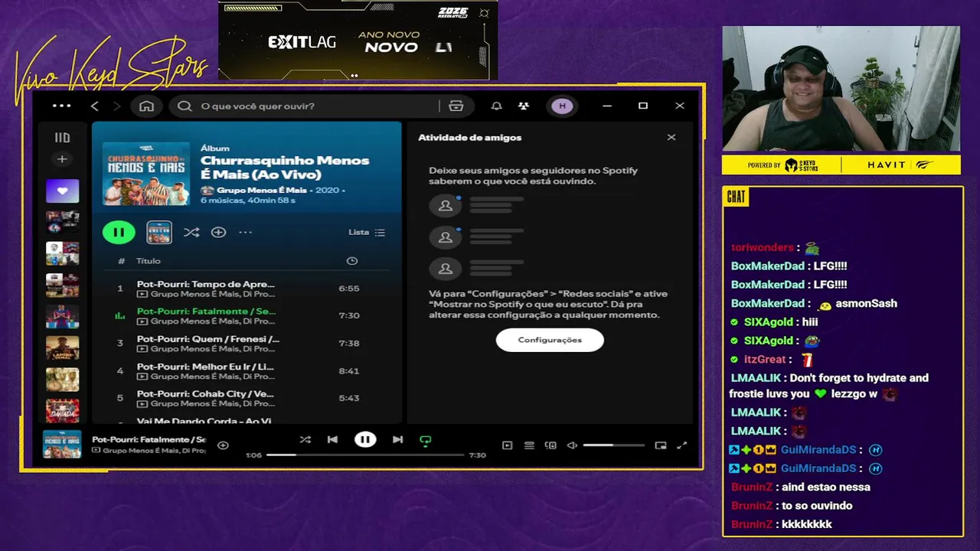Open Connect to a device icon
The image size is (980, 551).
tap(550, 445)
